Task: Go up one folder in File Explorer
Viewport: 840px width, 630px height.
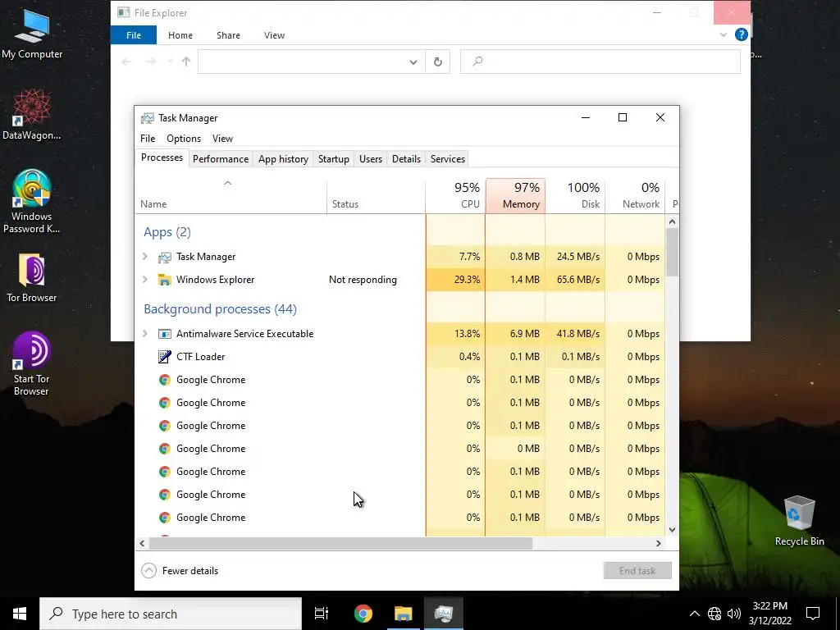Action: [x=186, y=62]
